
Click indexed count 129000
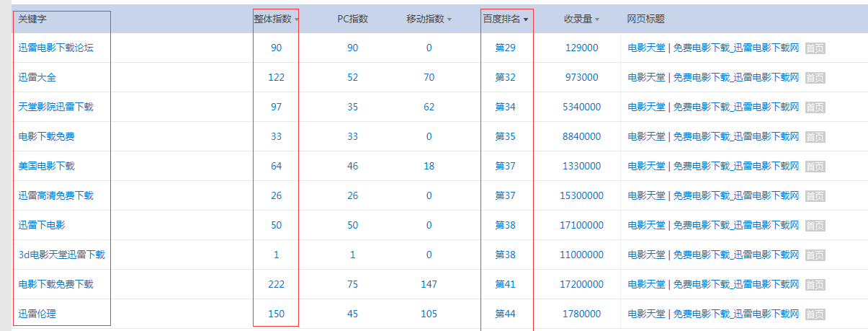(582, 48)
